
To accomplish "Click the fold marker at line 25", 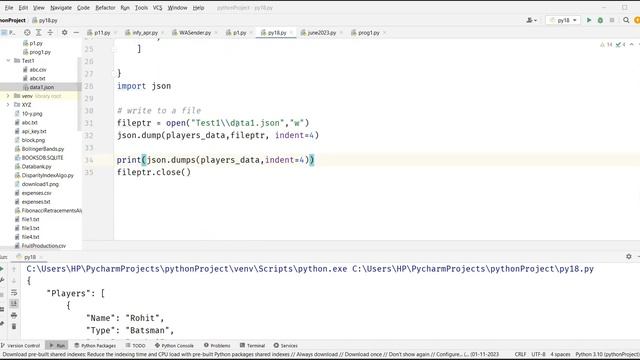I will point(115,49).
